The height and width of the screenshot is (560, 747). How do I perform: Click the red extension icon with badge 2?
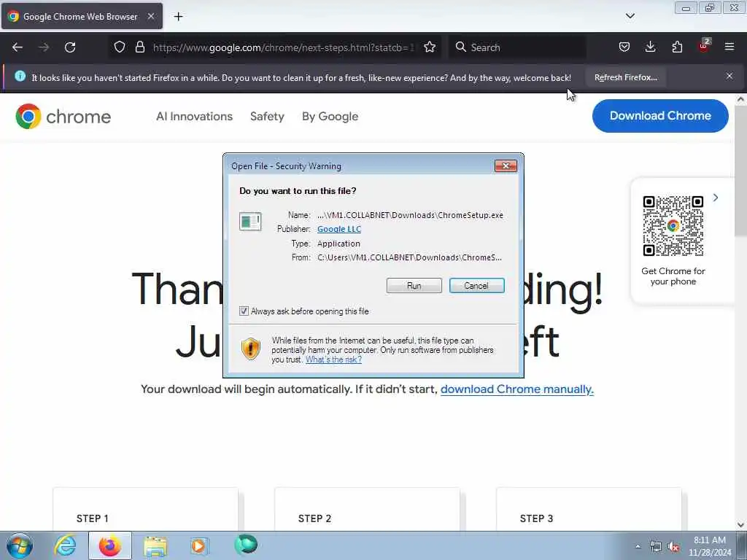[x=704, y=46]
